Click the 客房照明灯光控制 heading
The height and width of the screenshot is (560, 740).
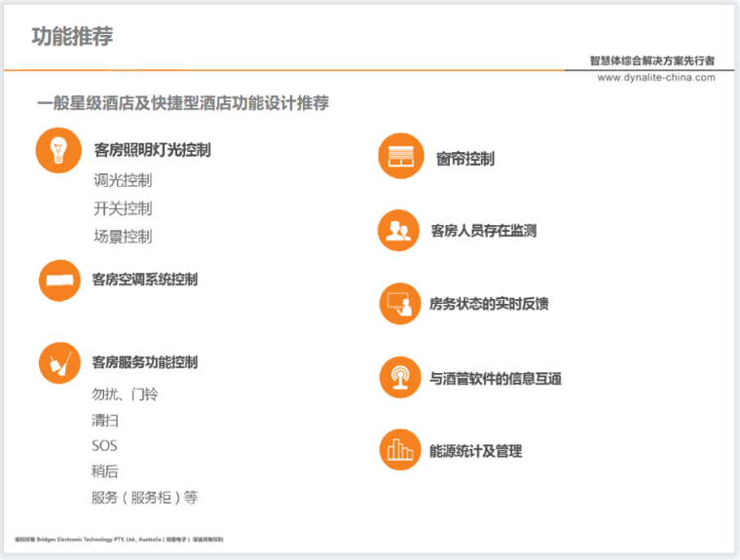152,151
